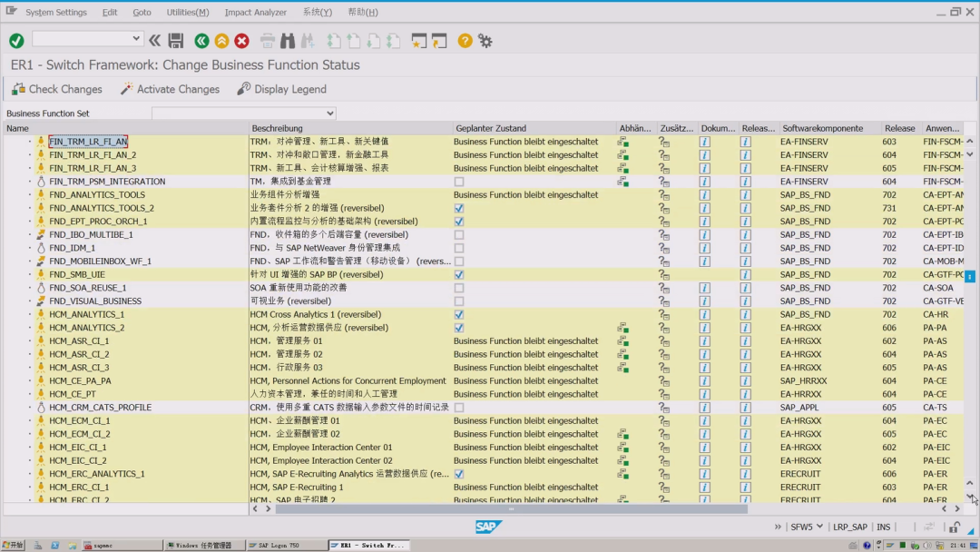
Task: Click dependencies icon for HCM_ANALYTICS_2 row
Action: tap(623, 328)
